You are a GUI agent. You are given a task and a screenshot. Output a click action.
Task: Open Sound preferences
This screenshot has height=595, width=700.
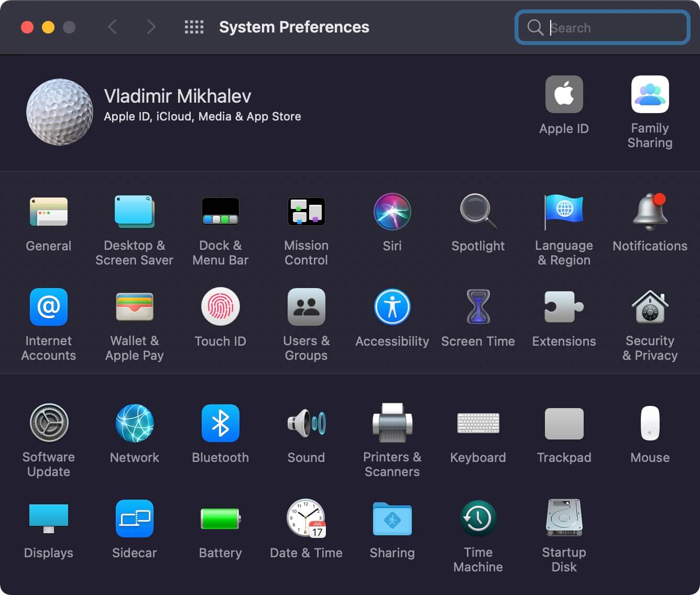tap(307, 423)
